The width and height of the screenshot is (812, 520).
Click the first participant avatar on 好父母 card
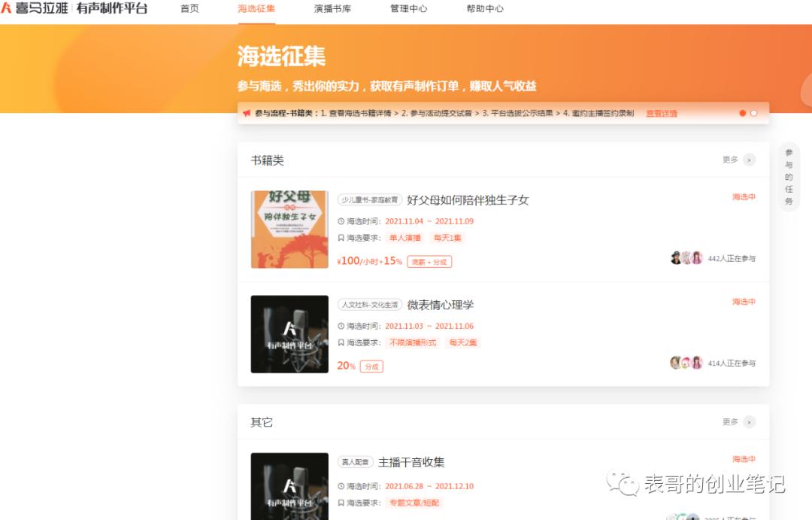click(x=675, y=257)
